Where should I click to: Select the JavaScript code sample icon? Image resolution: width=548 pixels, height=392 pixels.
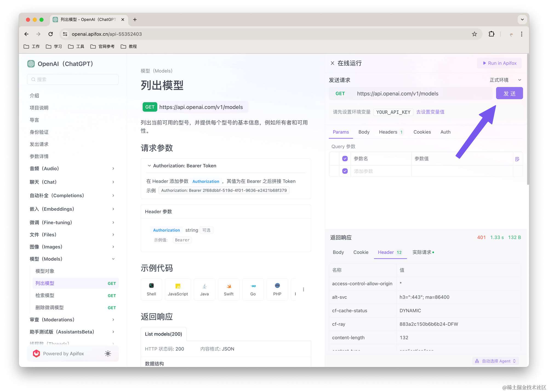coord(178,289)
